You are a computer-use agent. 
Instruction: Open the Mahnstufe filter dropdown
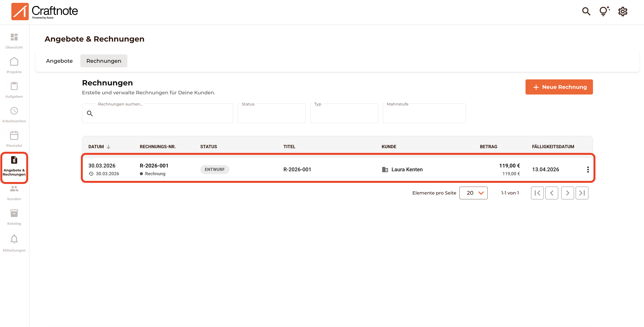(424, 113)
